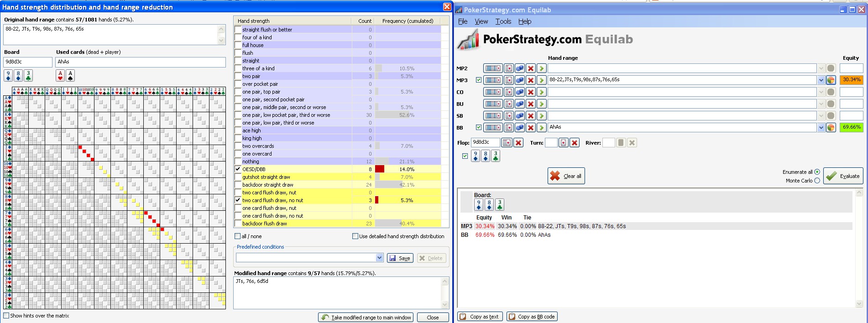868x323 pixels.
Task: Click 9 of diamonds board card icon
Action: 8,76
